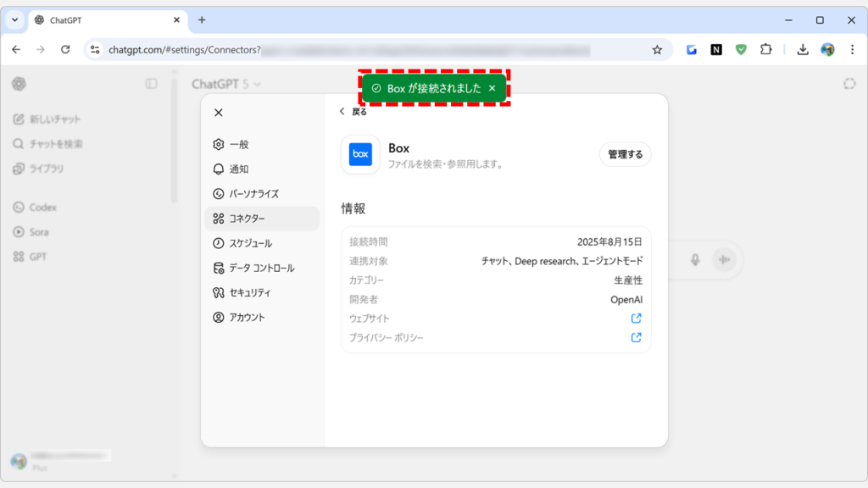868x488 pixels.
Task: Select the ChatGPT browser tab
Action: [108, 20]
